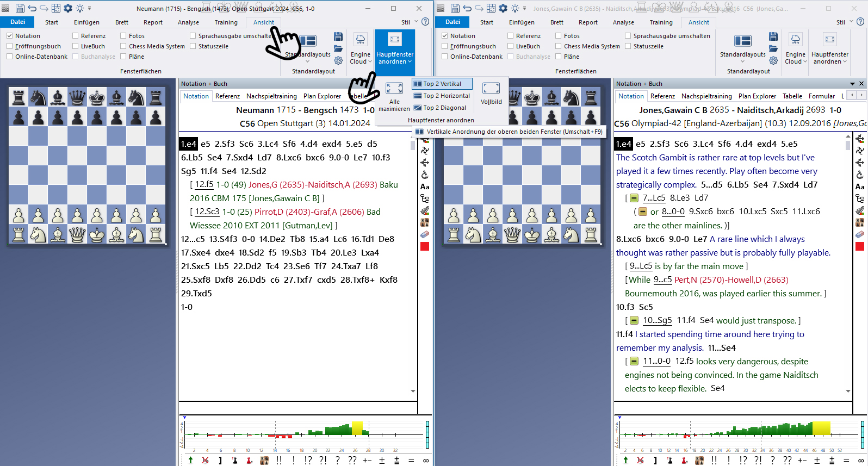
Task: Click the double exclamation symbol in left annotation bar
Action: (x=279, y=460)
